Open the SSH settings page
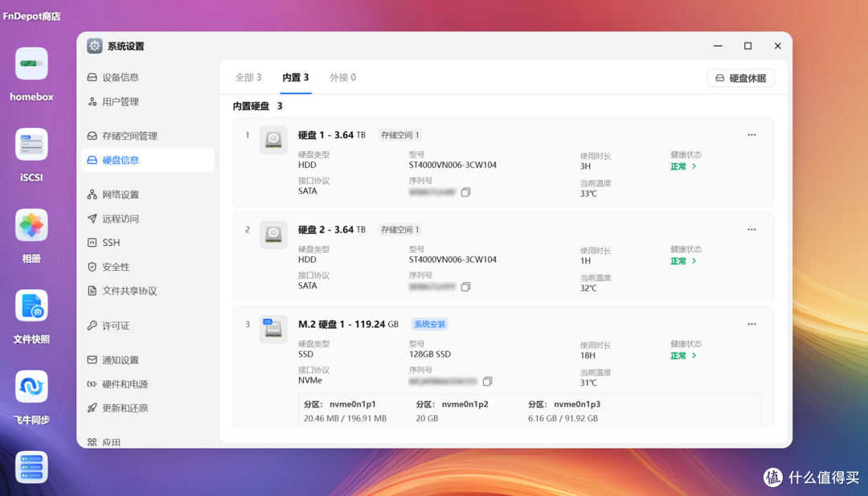The image size is (868, 496). (x=148, y=243)
